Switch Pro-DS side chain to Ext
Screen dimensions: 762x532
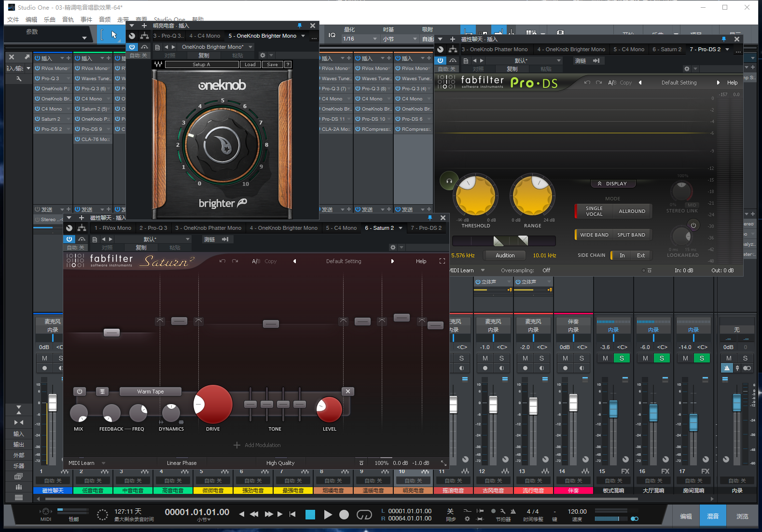point(640,255)
